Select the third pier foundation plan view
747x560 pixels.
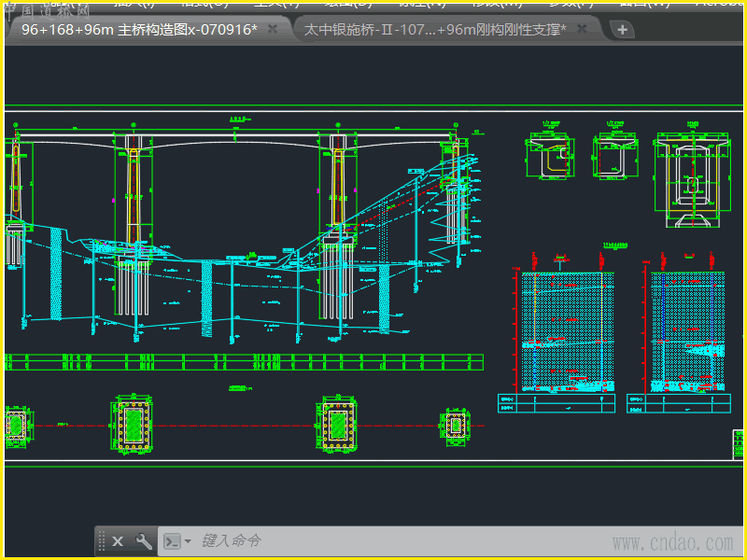tap(337, 425)
